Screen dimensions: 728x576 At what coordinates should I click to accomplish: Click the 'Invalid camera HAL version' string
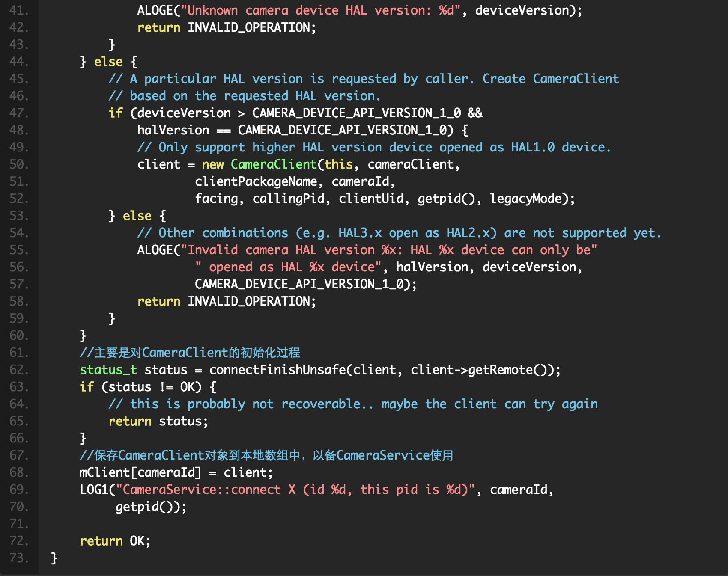tap(389, 250)
